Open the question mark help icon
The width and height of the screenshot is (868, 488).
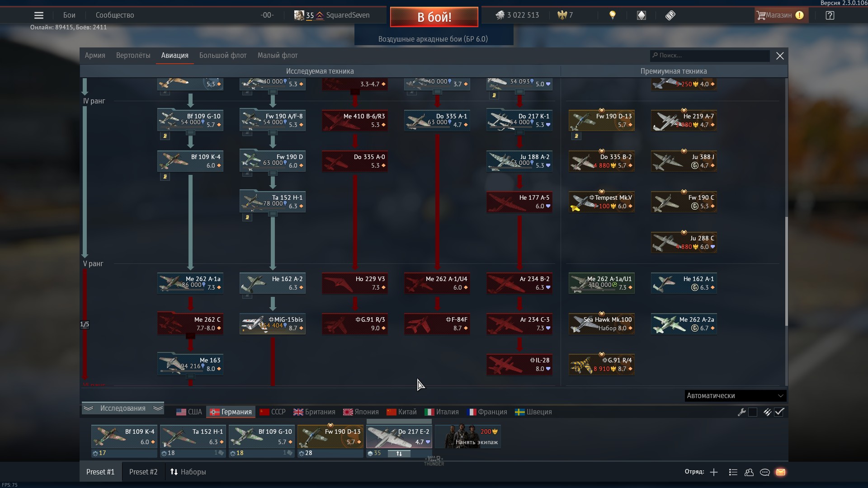pos(830,15)
